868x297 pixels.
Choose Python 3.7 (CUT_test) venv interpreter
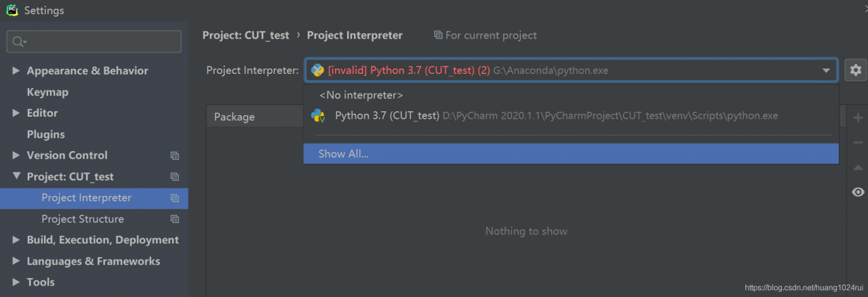pos(571,115)
